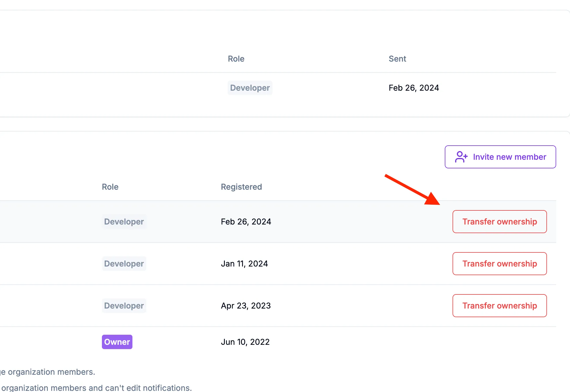570x392 pixels.
Task: Click Feb 26, 2024 date in members table
Action: point(246,222)
